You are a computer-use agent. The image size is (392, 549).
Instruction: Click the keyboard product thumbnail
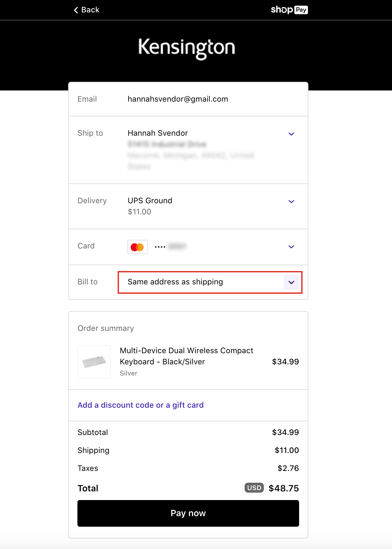pyautogui.click(x=94, y=362)
